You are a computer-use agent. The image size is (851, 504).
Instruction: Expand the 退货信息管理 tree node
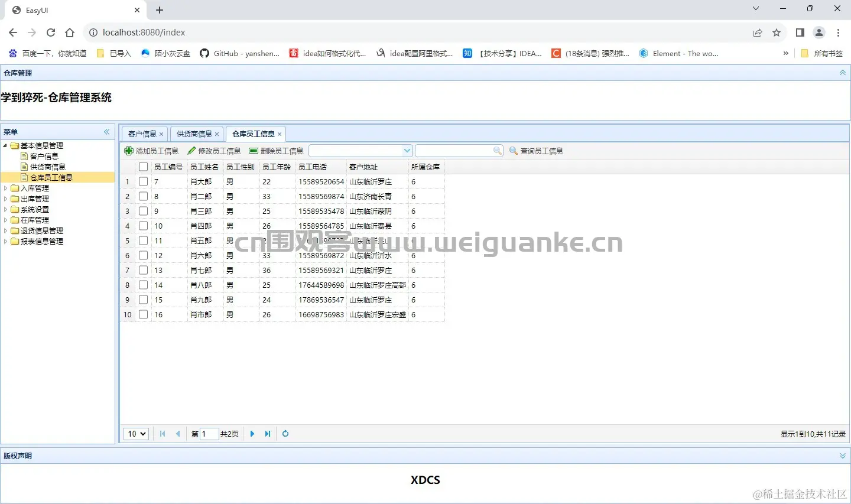point(5,230)
